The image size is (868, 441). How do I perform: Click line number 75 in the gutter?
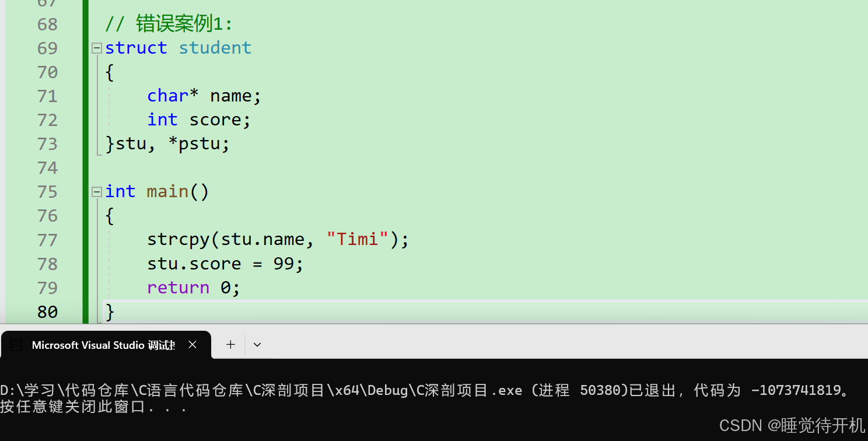point(47,192)
